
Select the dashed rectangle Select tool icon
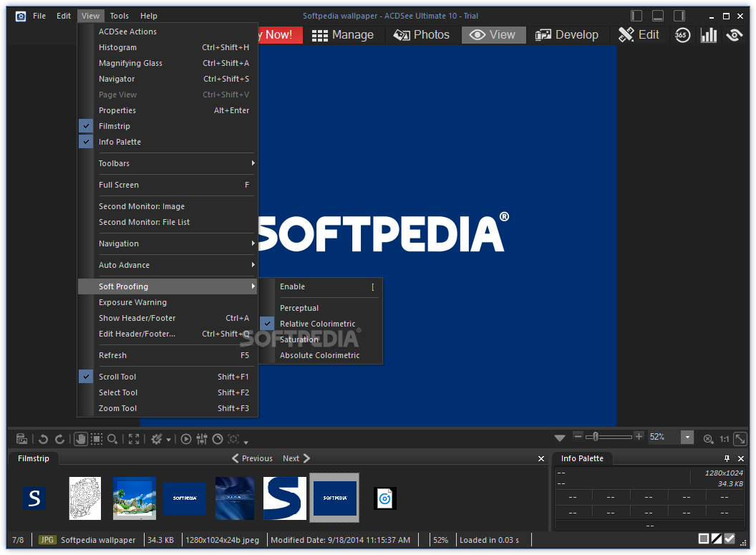click(97, 439)
